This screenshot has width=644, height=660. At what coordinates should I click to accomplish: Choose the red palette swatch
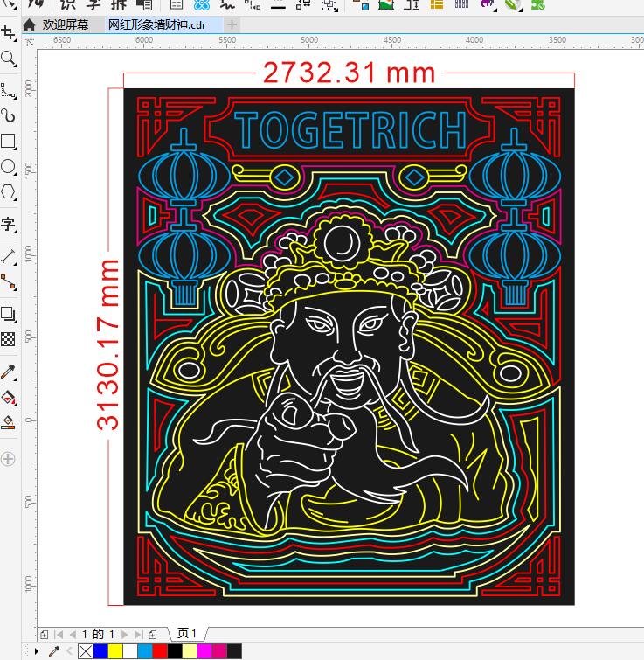pyautogui.click(x=160, y=651)
